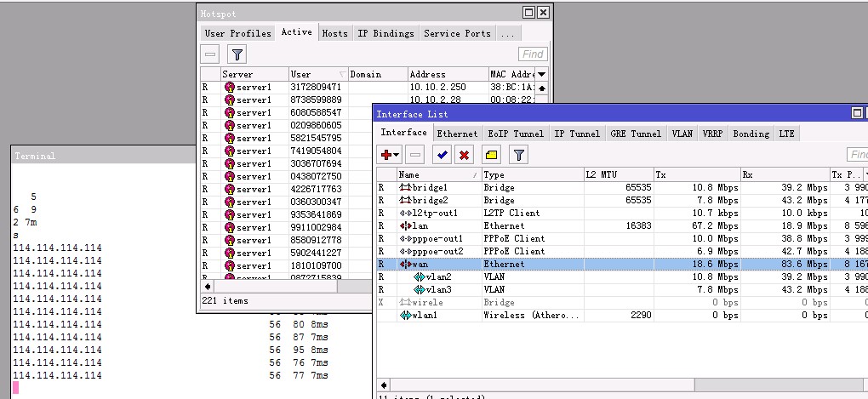Image resolution: width=868 pixels, height=399 pixels.
Task: Open GRE Tunnel tab
Action: 636,134
